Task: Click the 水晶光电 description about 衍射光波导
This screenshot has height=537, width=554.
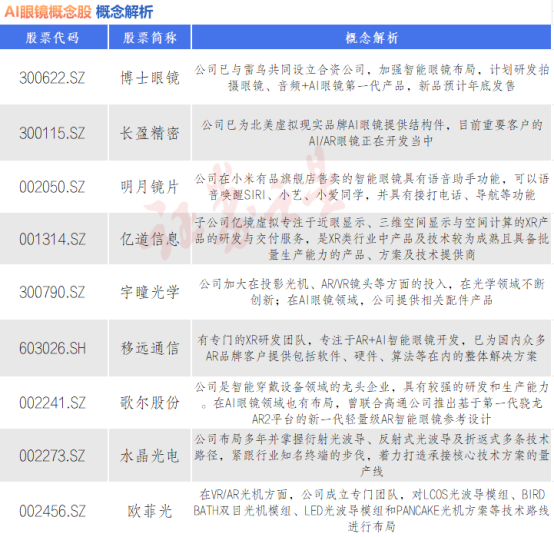Action: point(371,455)
